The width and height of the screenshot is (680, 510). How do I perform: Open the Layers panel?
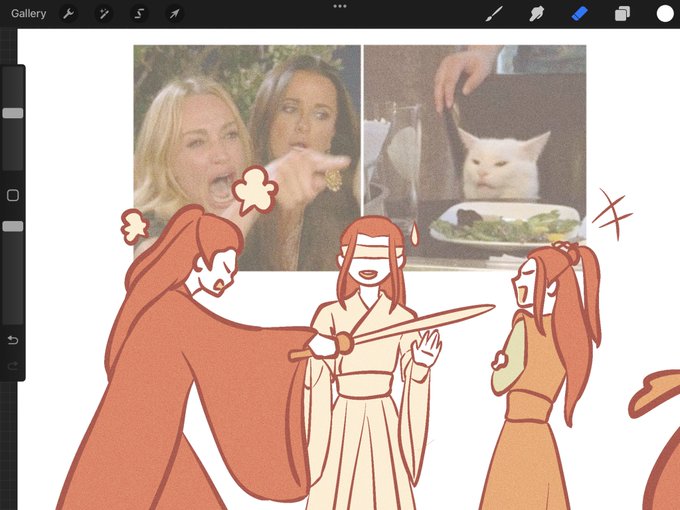click(622, 14)
